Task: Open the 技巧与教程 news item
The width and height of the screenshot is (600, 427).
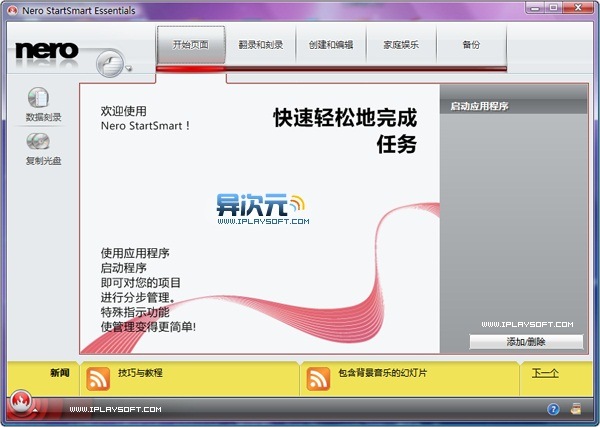Action: tap(140, 373)
